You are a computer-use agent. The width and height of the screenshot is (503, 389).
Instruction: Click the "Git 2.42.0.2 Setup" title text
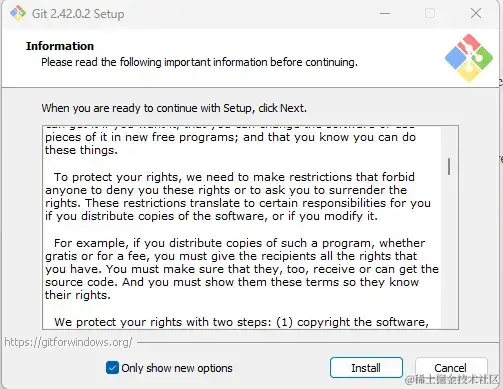click(x=78, y=14)
